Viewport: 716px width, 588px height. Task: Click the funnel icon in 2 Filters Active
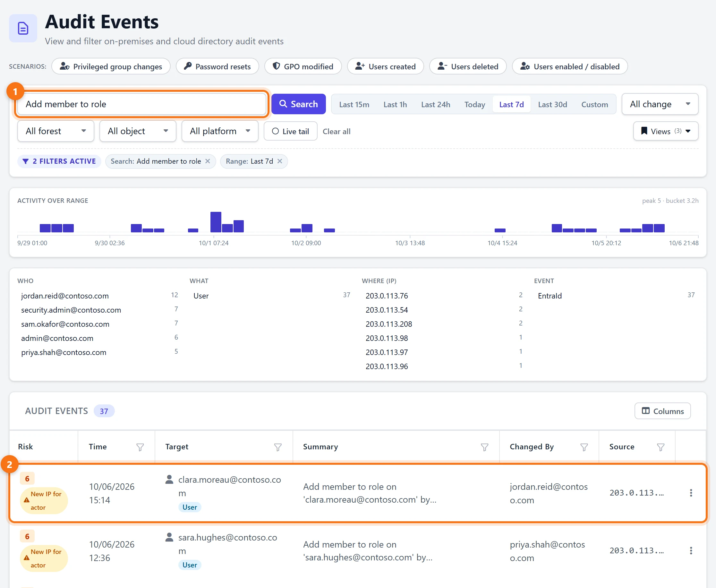25,161
